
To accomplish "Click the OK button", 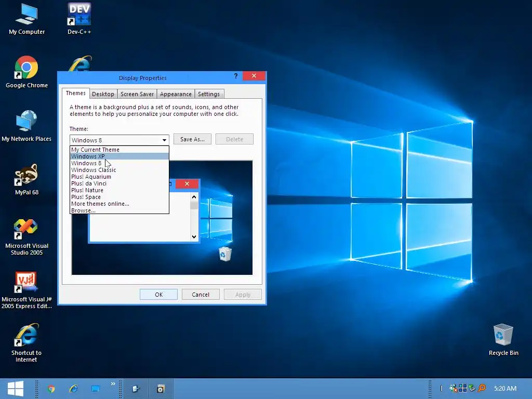I will click(x=159, y=295).
